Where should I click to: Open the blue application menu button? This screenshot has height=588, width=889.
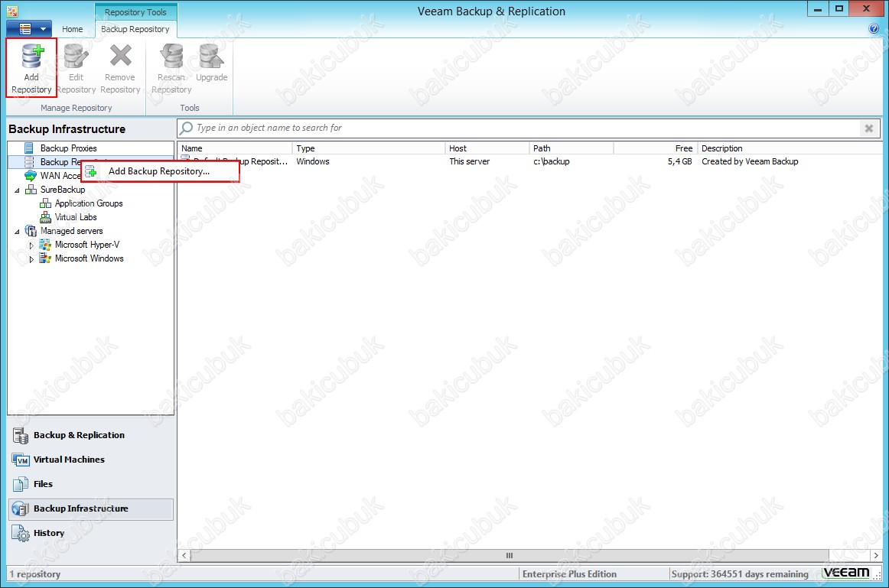point(29,28)
